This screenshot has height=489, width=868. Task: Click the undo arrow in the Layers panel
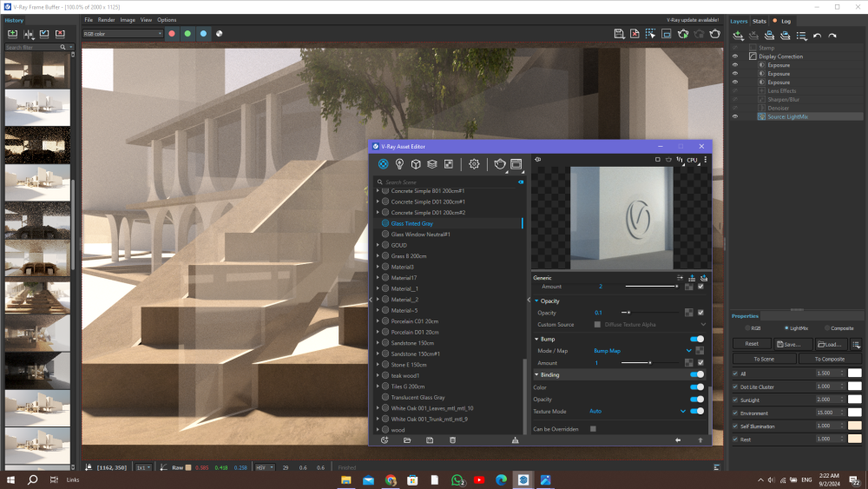tap(818, 36)
